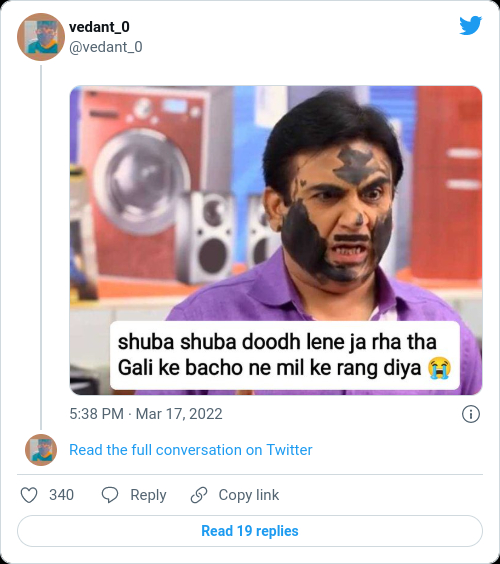Click the white caption box on meme
The width and height of the screenshot is (500, 564).
coord(285,355)
